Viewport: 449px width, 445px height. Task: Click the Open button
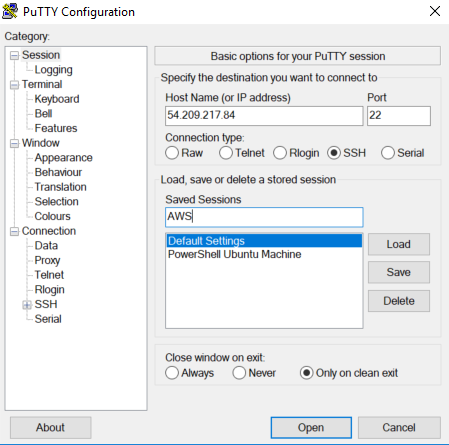click(311, 427)
